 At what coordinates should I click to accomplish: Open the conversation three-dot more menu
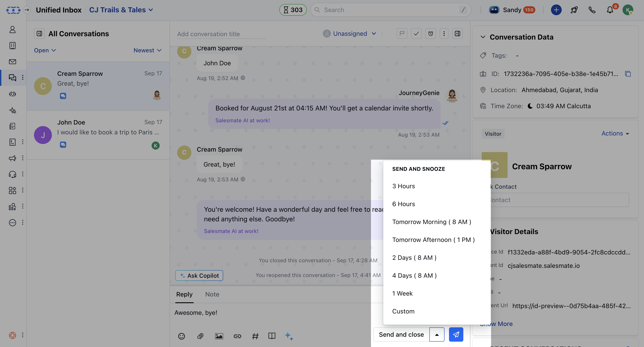(444, 34)
